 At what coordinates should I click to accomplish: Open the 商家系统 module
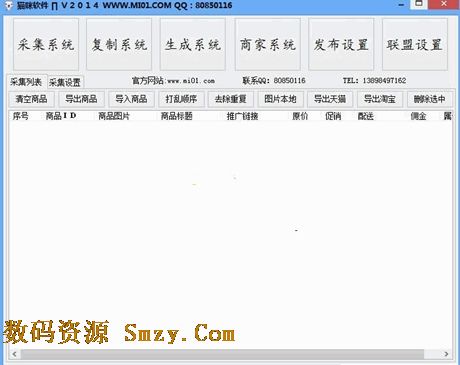click(268, 44)
